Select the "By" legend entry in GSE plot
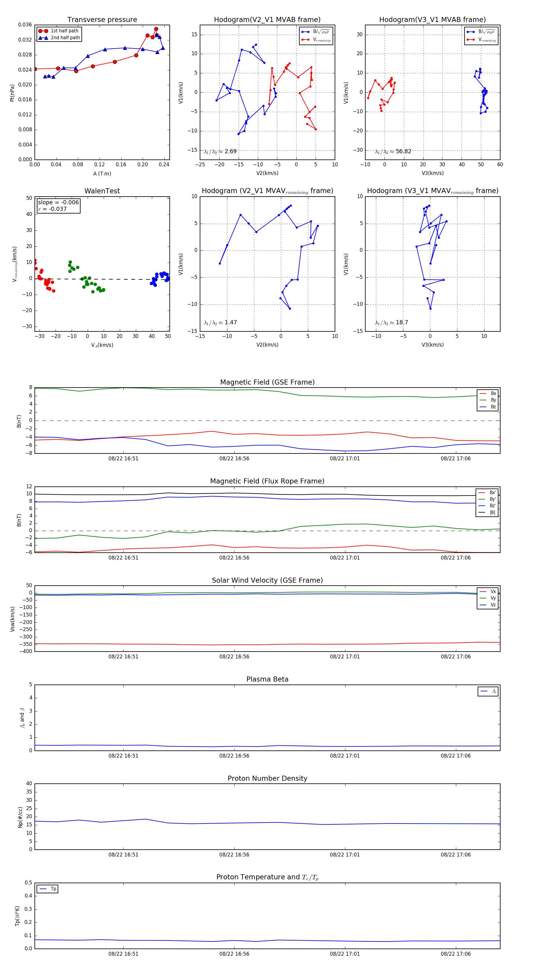The width and height of the screenshot is (535, 980). pos(488,400)
